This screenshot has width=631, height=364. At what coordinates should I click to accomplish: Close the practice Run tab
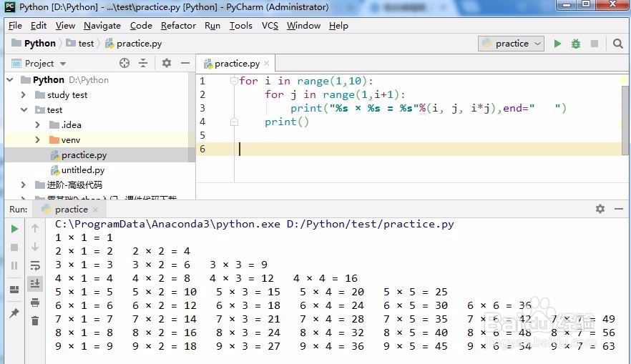tap(95, 210)
